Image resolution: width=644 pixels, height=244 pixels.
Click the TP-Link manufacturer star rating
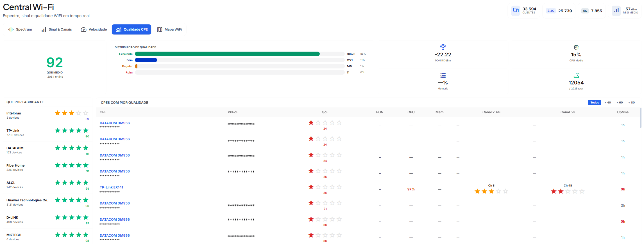pos(72,130)
